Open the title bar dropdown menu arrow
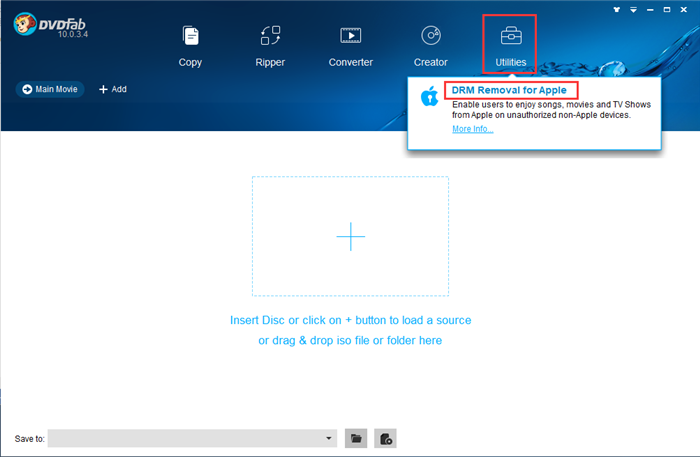 (x=634, y=8)
